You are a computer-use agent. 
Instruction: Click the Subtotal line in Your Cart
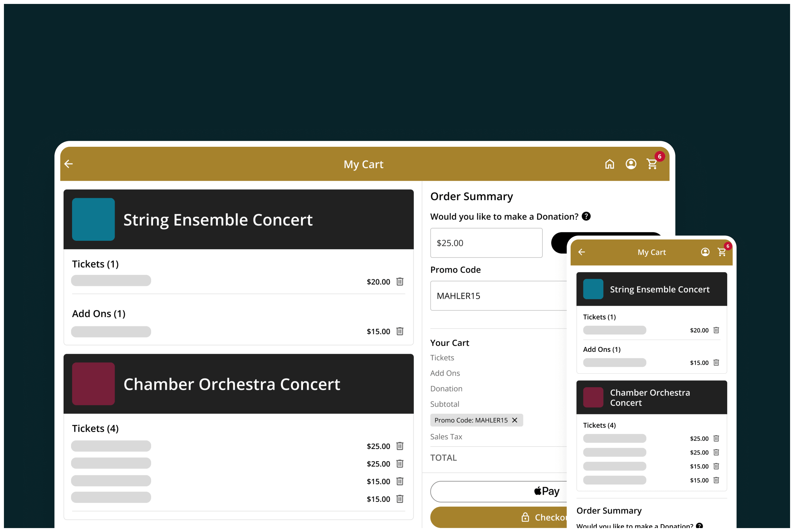point(444,404)
